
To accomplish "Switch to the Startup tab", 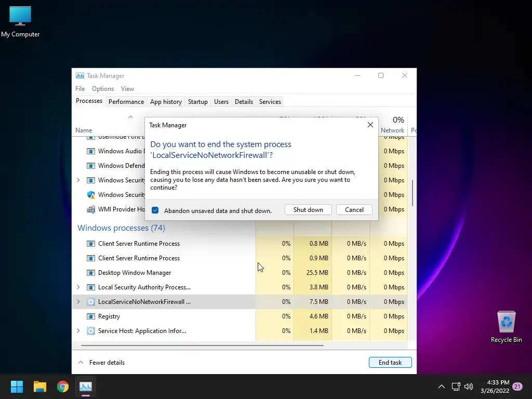I will [198, 102].
